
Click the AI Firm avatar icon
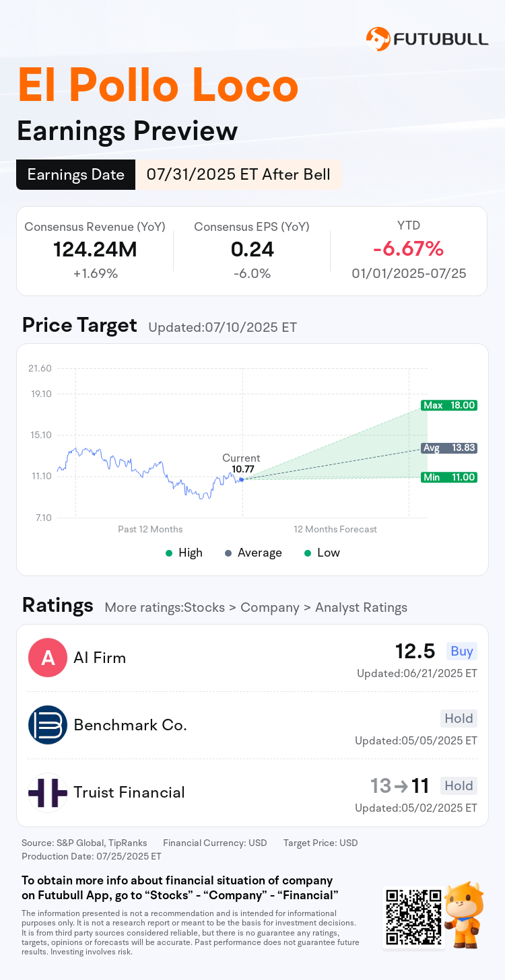(48, 658)
